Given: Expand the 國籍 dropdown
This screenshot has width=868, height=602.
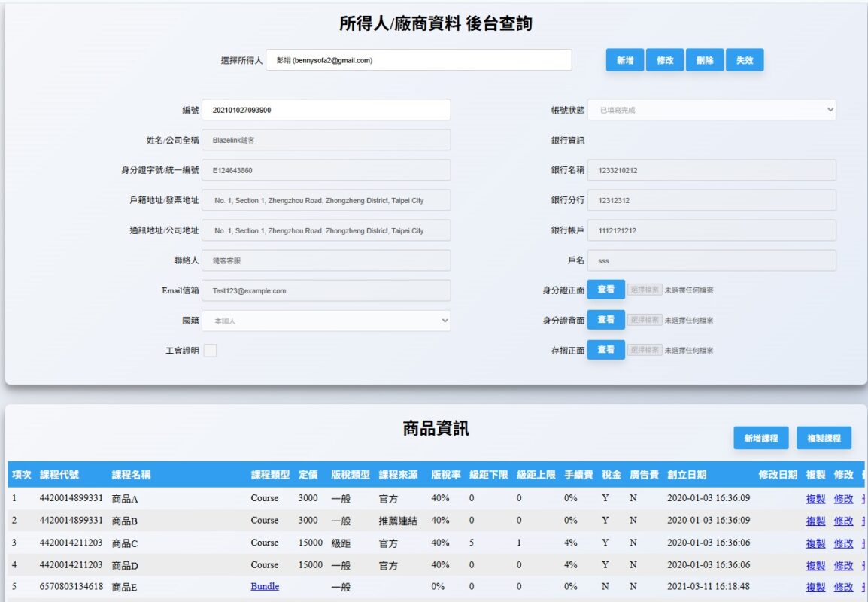Looking at the screenshot, I should point(326,321).
